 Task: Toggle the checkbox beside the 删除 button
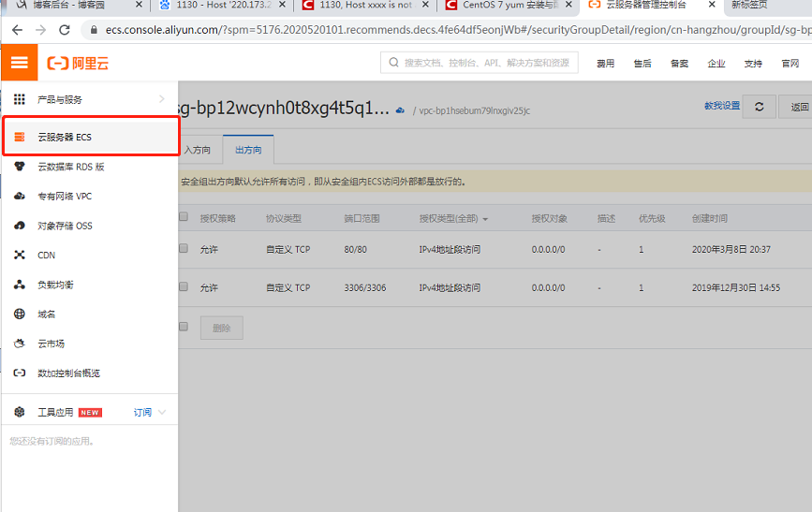click(184, 326)
